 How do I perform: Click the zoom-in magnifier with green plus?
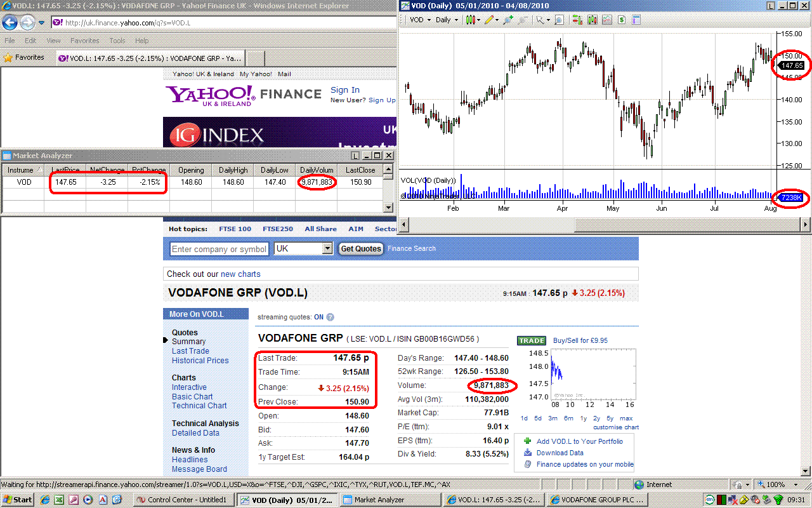(x=507, y=20)
